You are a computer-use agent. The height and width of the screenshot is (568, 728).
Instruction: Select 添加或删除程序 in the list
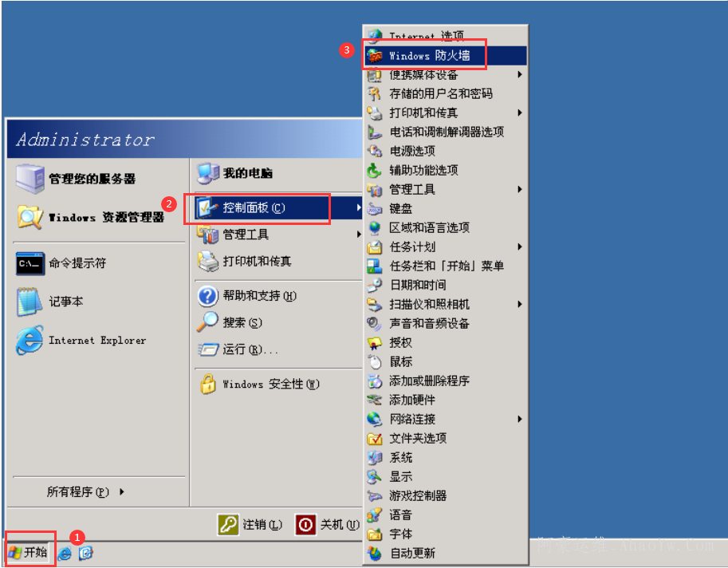pos(445,381)
